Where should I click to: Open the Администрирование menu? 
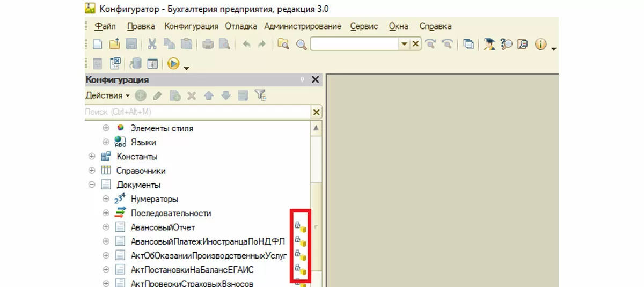click(303, 26)
